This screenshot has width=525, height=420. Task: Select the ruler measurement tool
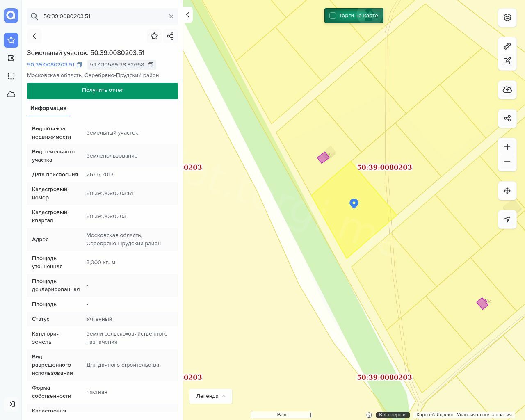507,46
